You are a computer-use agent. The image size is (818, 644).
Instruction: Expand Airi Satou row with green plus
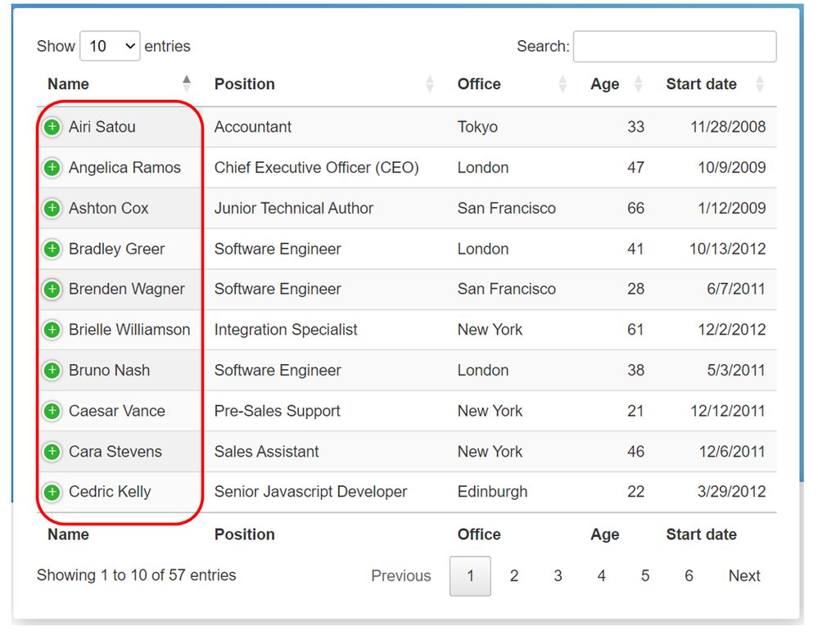click(x=52, y=127)
